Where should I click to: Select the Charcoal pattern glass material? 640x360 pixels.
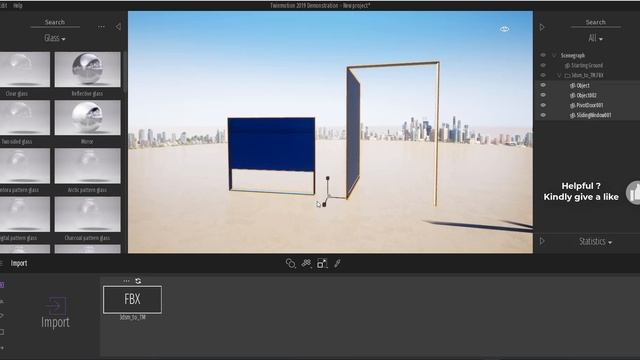87,214
